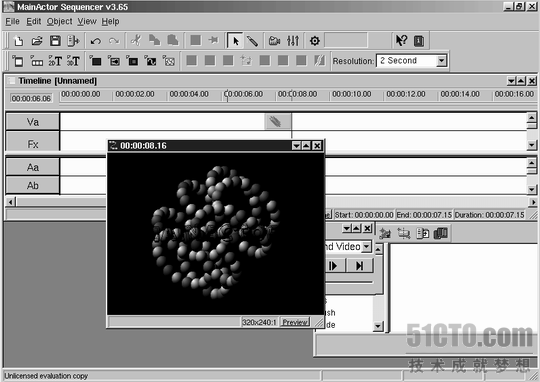This screenshot has height=382, width=540.
Task: Insert the transition arrow object
Action: point(114,61)
